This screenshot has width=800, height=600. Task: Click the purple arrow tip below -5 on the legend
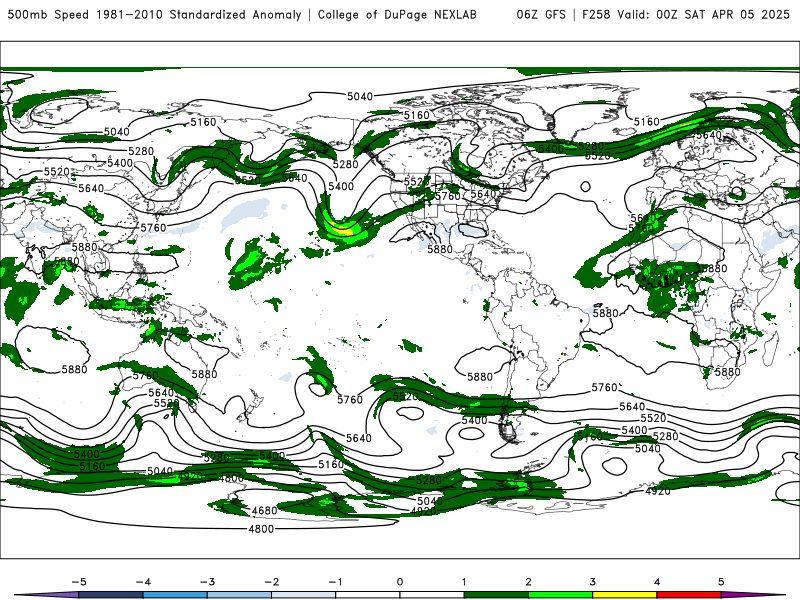pos(47,595)
